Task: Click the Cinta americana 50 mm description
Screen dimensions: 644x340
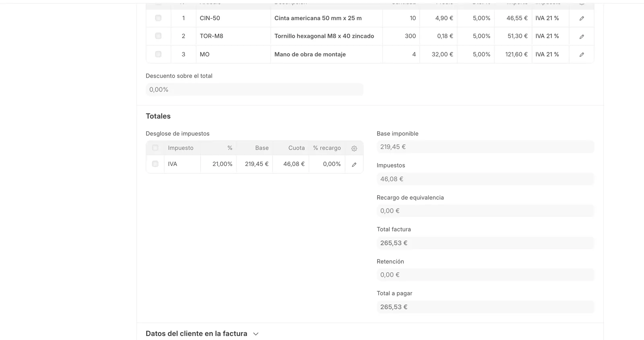Action: pos(318,18)
